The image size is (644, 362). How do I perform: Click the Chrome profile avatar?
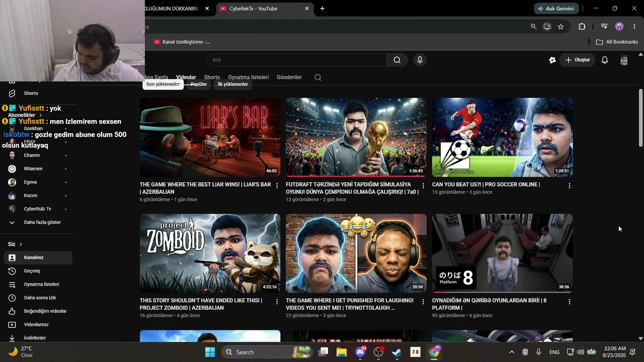[x=619, y=27]
